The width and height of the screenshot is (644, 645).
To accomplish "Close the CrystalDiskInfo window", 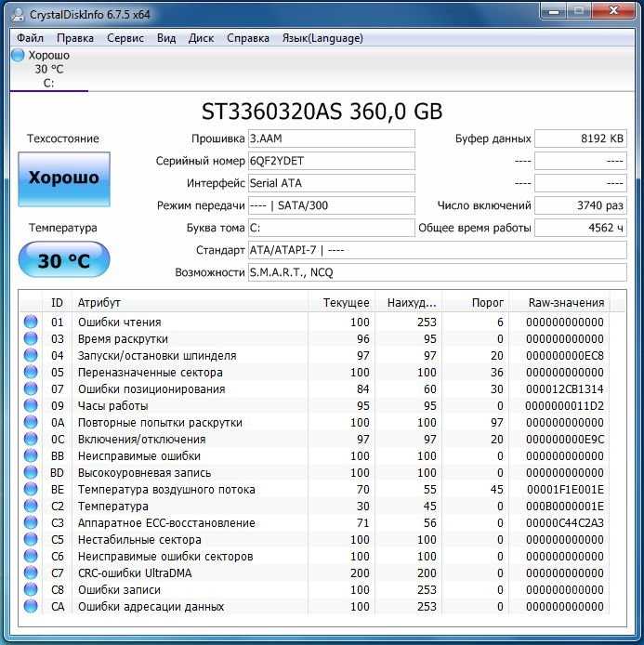I will (x=614, y=11).
